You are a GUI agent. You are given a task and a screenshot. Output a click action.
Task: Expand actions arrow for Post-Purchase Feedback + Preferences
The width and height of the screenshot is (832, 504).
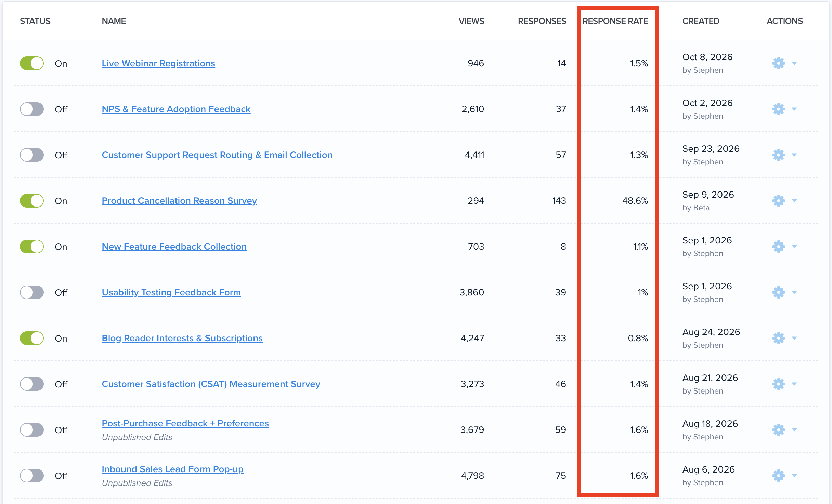point(794,430)
